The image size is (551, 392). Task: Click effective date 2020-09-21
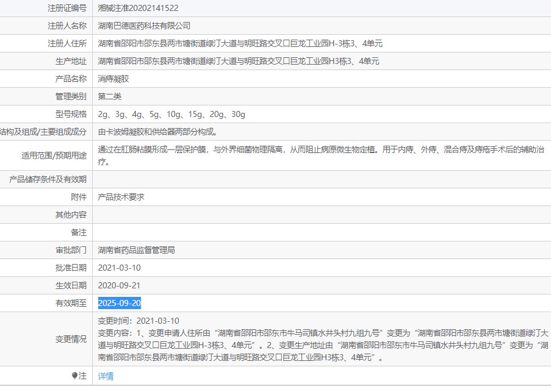click(x=119, y=285)
